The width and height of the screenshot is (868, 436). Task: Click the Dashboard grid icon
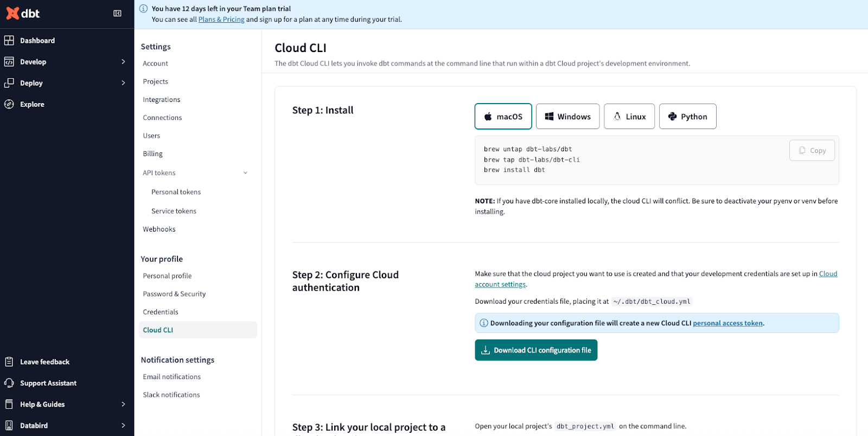tap(9, 40)
